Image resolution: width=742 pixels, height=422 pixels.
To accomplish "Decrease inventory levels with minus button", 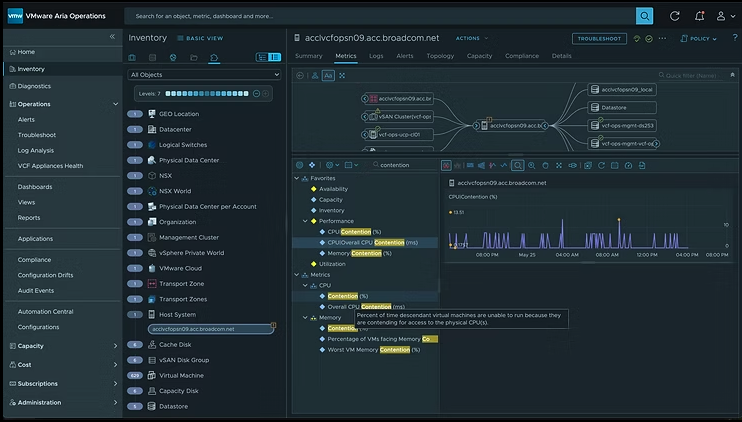I will tap(256, 93).
